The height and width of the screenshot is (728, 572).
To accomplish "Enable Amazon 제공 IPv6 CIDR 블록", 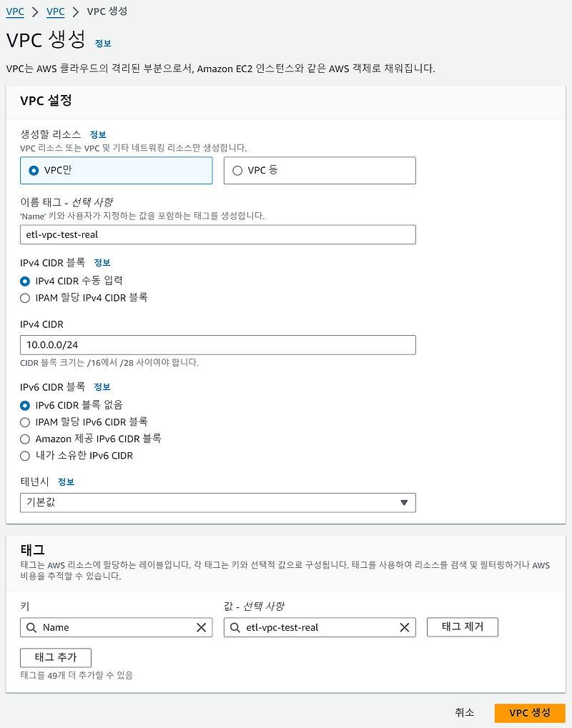I will [x=25, y=439].
